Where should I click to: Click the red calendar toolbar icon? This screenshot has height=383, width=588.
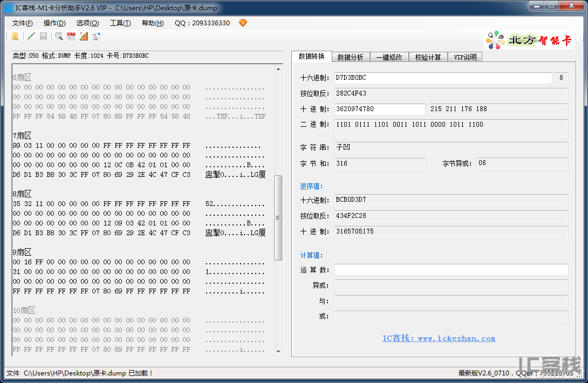coord(71,36)
